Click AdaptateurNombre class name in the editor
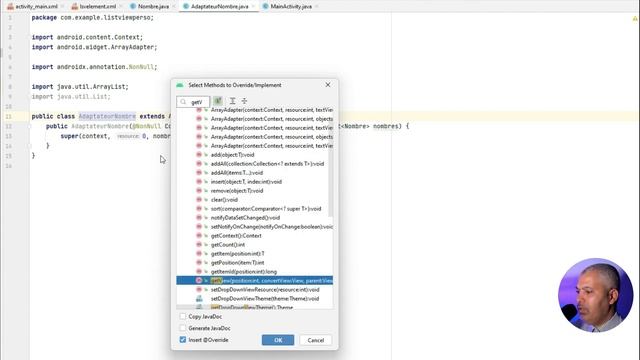Screen dimensions: 640x360 click(107, 116)
